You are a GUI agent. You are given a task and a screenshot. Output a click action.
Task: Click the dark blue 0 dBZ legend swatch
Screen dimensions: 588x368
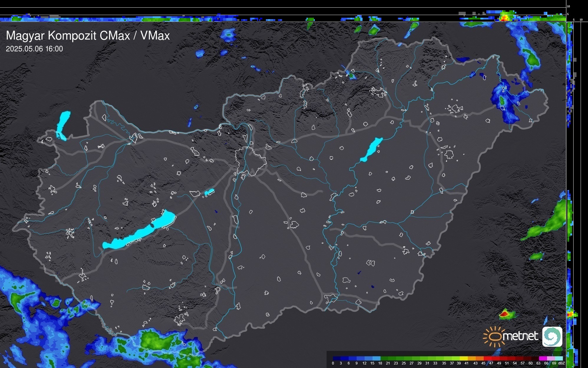coord(337,358)
